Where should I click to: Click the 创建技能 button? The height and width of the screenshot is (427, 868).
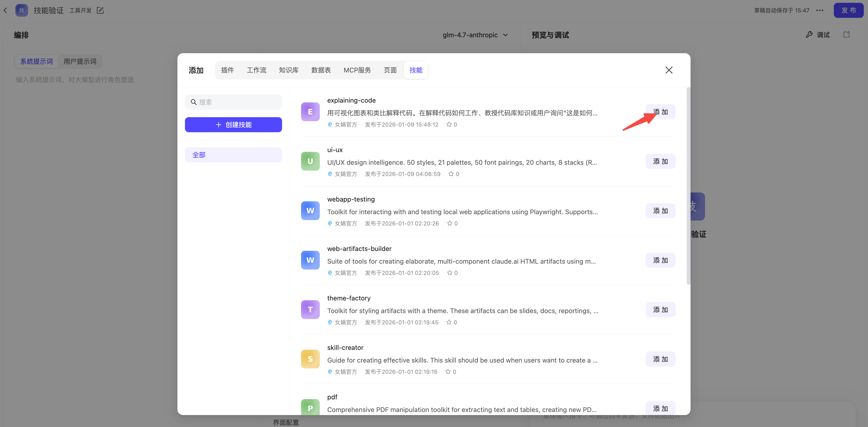(233, 125)
